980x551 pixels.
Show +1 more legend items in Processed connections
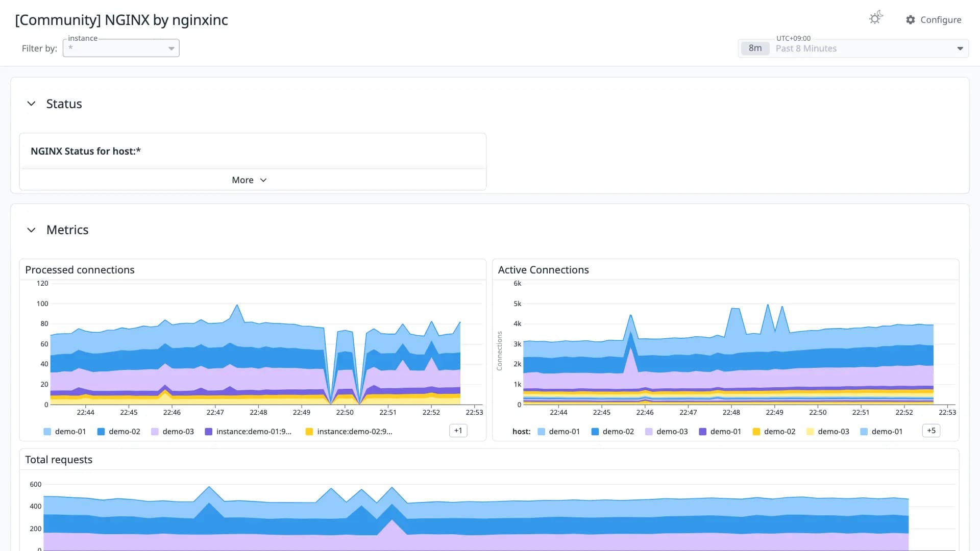(458, 431)
